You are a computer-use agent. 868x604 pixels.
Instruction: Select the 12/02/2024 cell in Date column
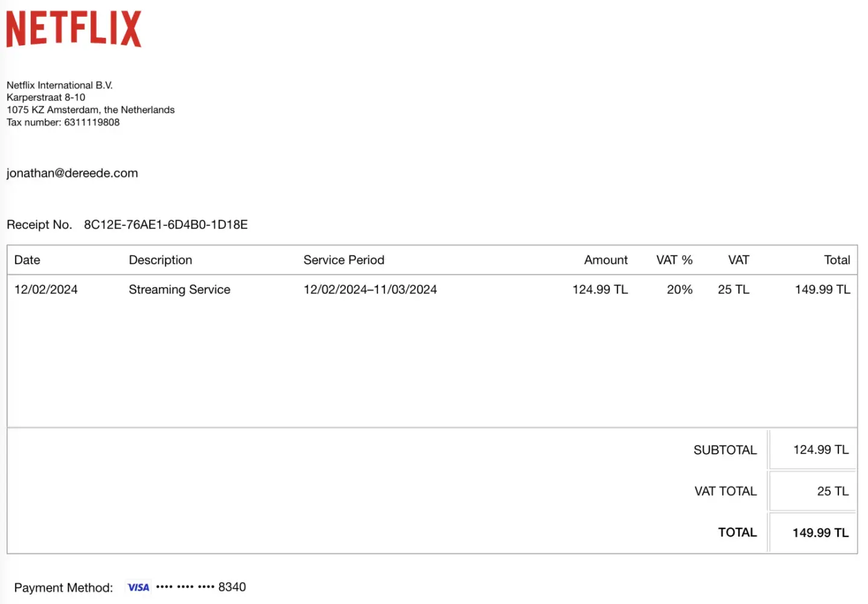click(x=46, y=289)
